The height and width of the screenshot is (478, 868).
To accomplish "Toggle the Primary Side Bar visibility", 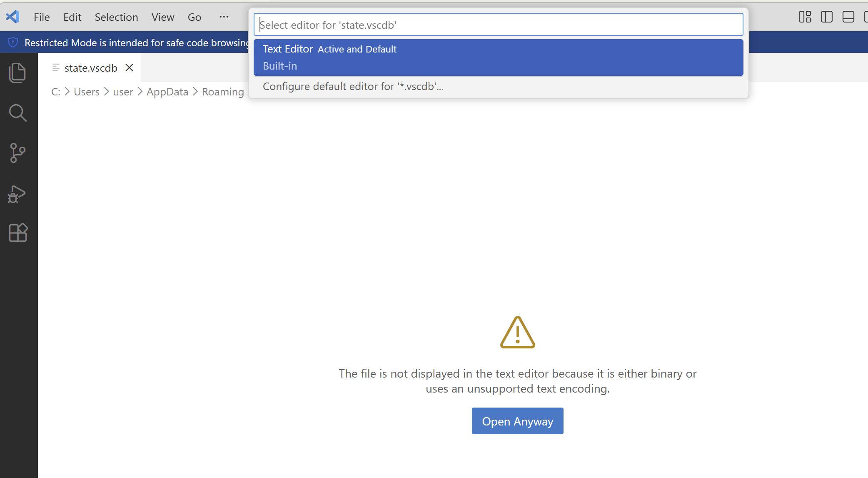I will point(826,17).
